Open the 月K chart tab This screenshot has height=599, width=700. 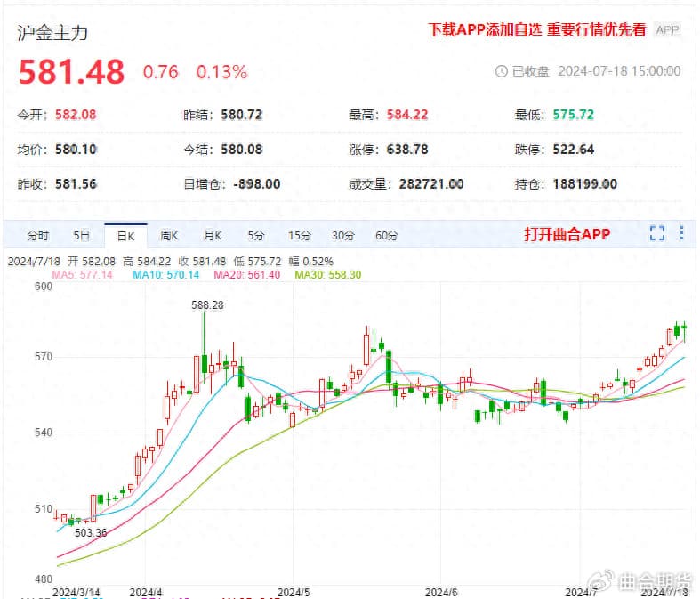[213, 235]
